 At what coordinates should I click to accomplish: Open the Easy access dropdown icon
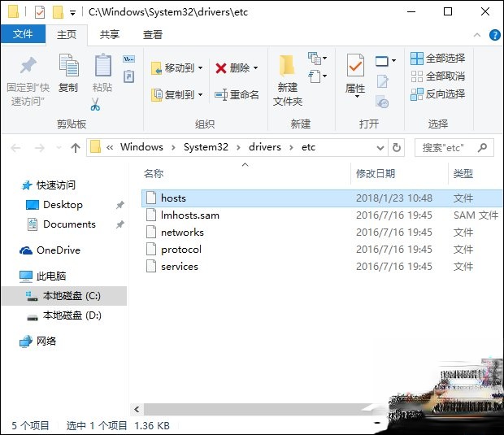point(317,76)
